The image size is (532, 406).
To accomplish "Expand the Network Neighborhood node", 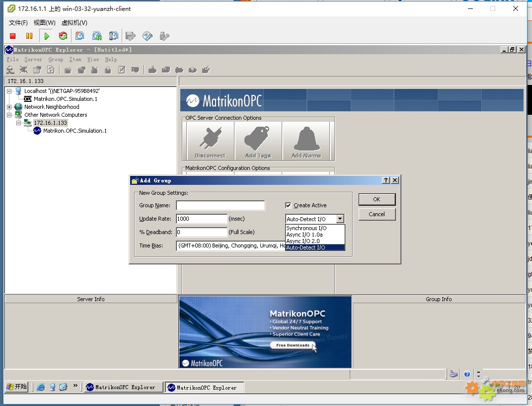I will 9,107.
